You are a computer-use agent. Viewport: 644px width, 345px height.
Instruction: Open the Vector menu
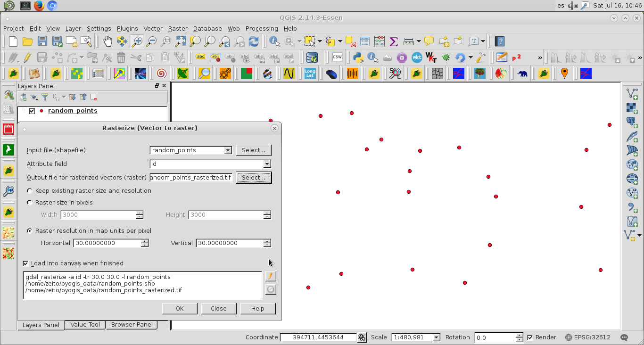[x=153, y=29]
